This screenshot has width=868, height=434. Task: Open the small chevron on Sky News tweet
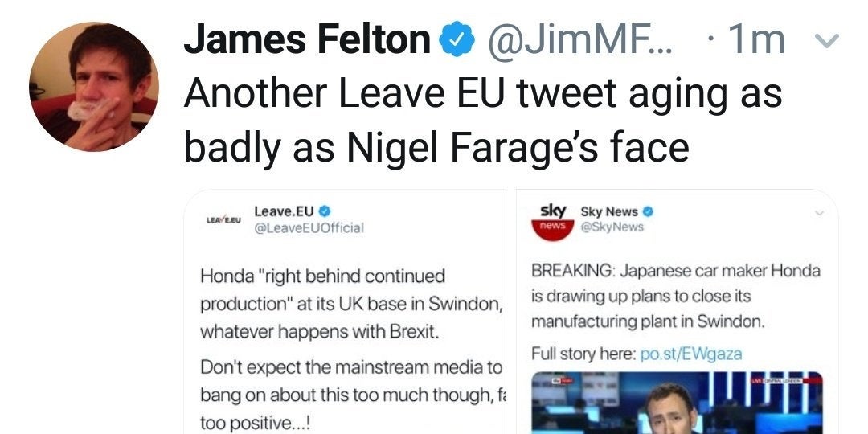click(x=820, y=213)
